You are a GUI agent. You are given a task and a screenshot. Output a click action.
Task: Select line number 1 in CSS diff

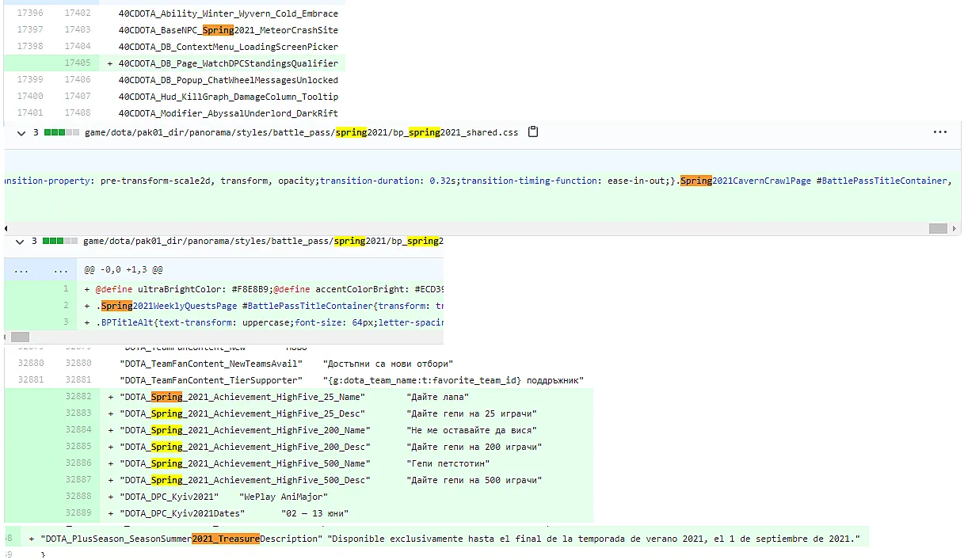click(x=67, y=289)
